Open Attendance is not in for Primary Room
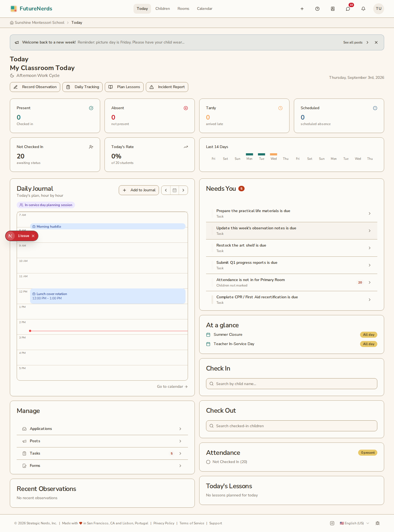The width and height of the screenshot is (394, 532). [x=292, y=282]
